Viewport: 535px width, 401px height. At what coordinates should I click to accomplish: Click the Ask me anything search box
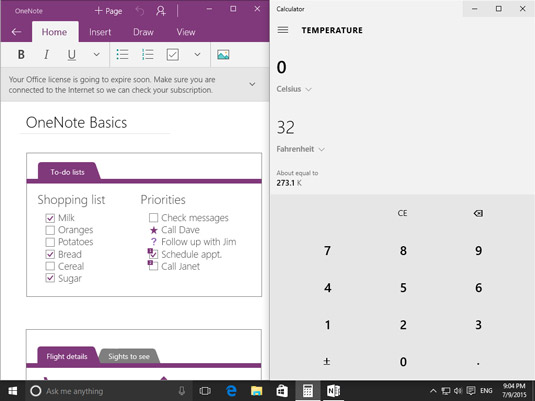[x=108, y=391]
